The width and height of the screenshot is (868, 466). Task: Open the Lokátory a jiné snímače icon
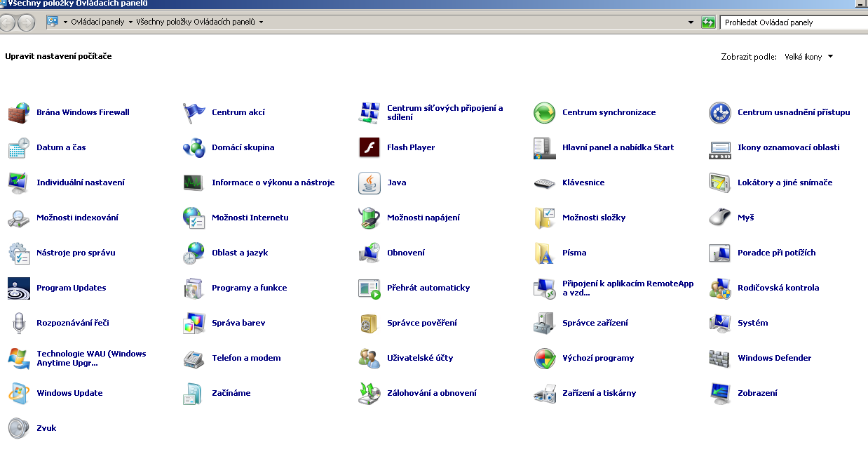(x=720, y=182)
